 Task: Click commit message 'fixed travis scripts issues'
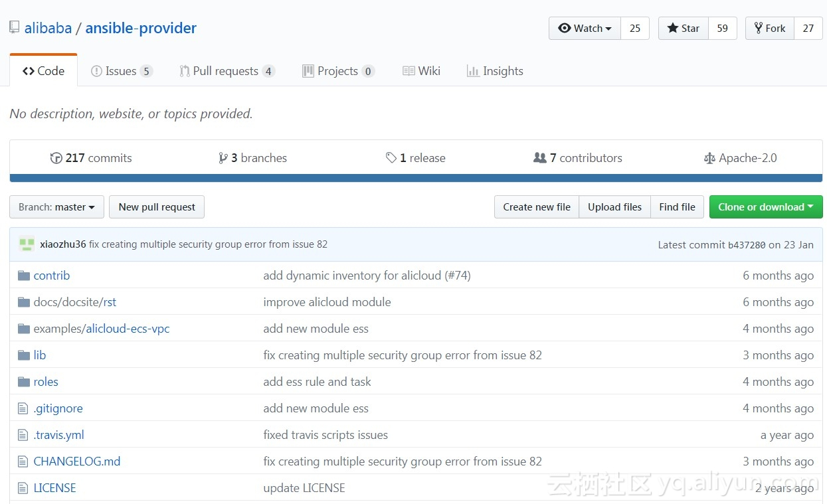click(x=325, y=435)
